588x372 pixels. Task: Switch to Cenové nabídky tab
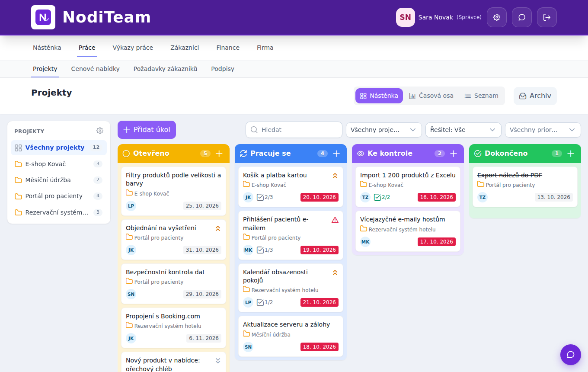coord(96,69)
